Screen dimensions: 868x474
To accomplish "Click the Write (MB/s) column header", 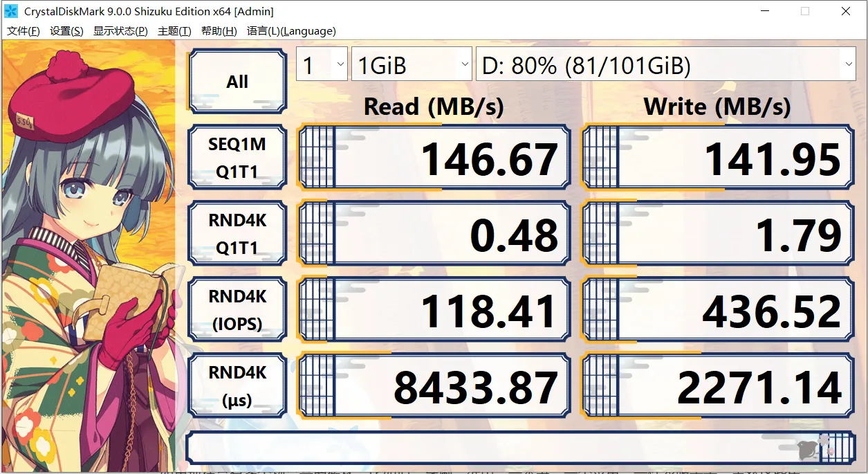I will pos(717,107).
